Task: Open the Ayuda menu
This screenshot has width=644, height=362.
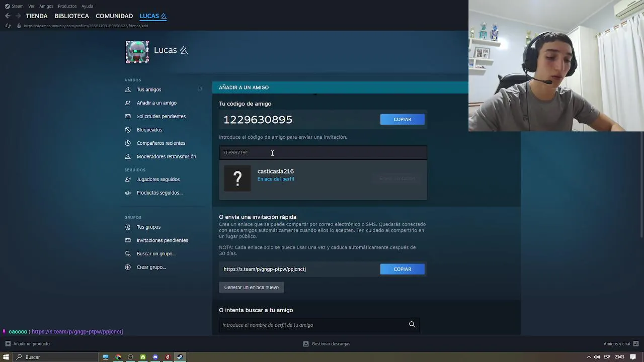Action: pos(87,6)
